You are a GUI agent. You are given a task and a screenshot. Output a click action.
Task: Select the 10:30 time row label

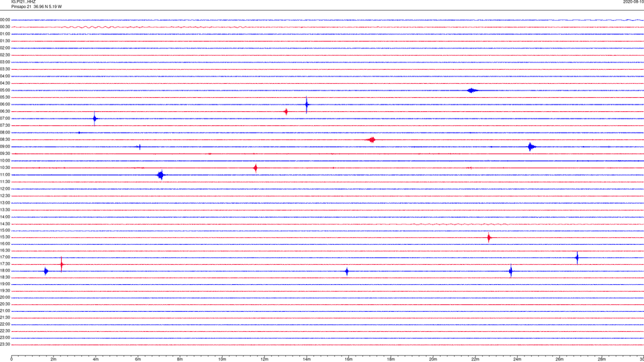click(x=5, y=168)
